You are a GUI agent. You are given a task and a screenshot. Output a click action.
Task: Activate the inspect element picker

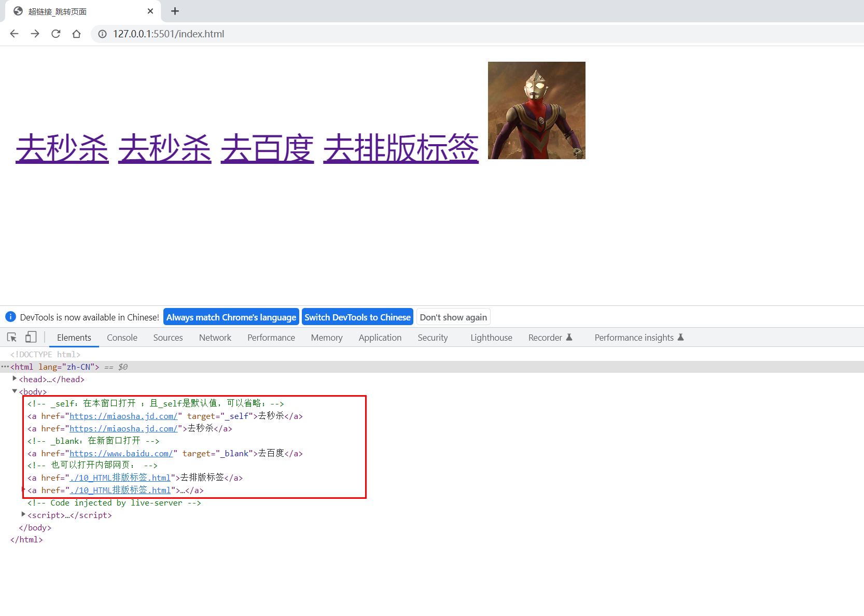12,338
